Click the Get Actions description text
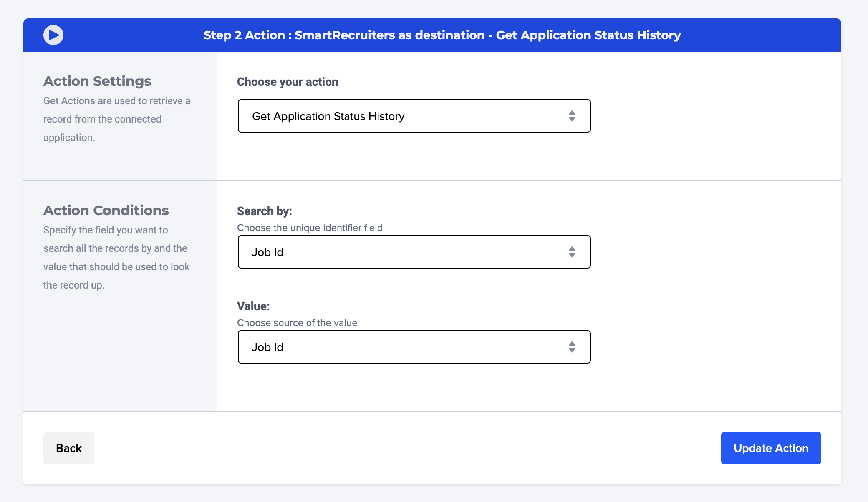Viewport: 868px width, 502px height. coord(116,119)
